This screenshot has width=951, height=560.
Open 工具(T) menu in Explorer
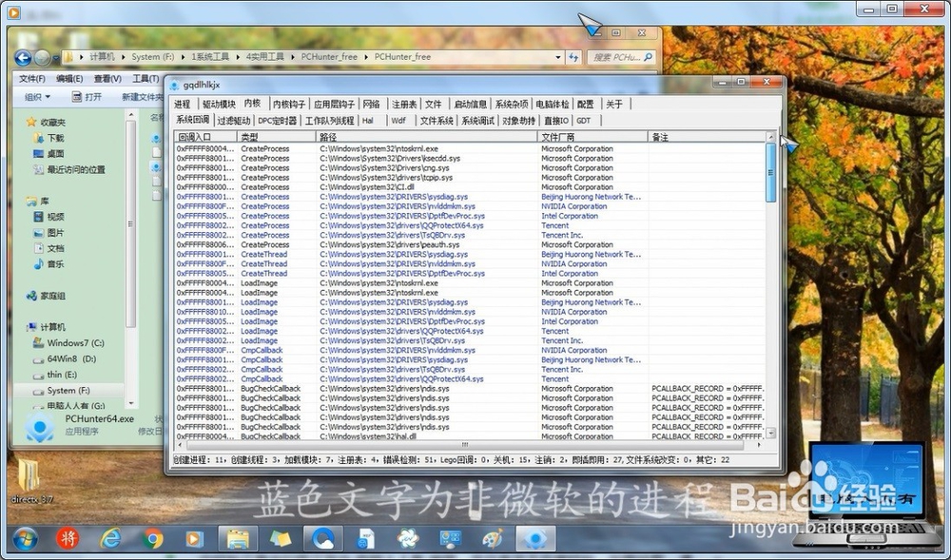click(146, 79)
